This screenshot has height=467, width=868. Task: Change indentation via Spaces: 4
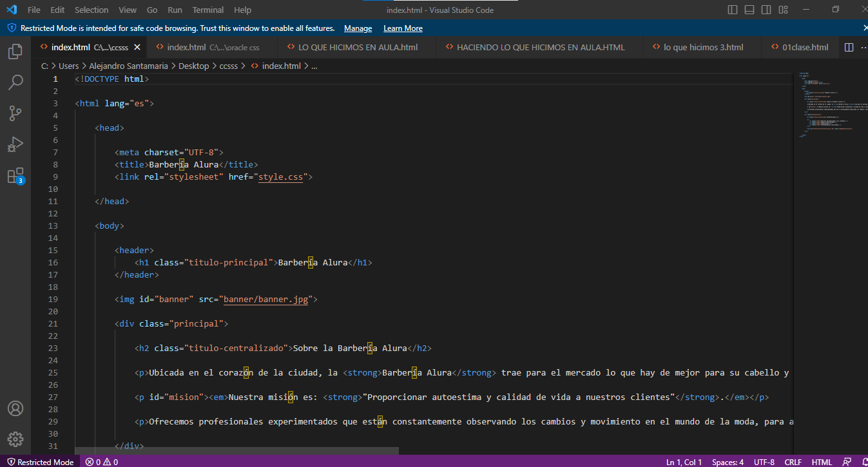point(728,462)
